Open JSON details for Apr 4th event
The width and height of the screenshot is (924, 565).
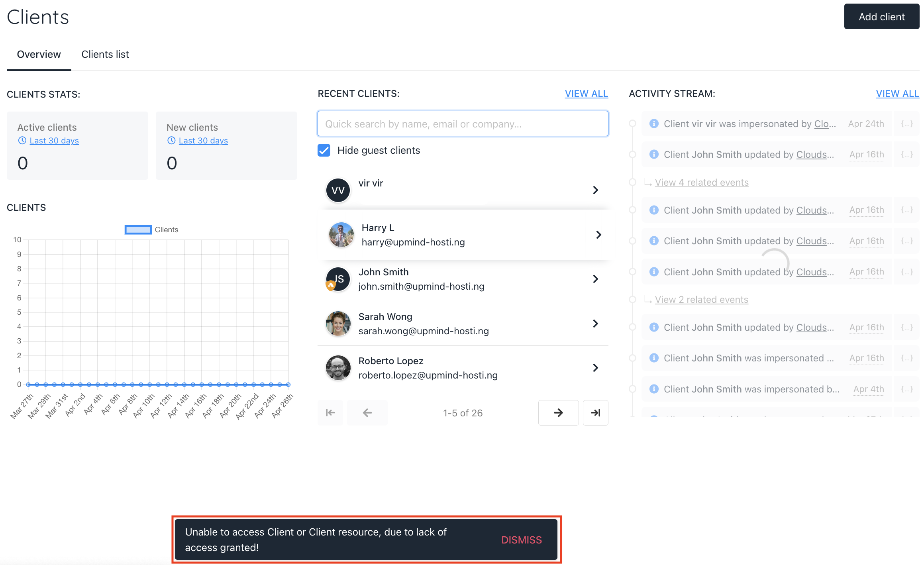pos(906,389)
